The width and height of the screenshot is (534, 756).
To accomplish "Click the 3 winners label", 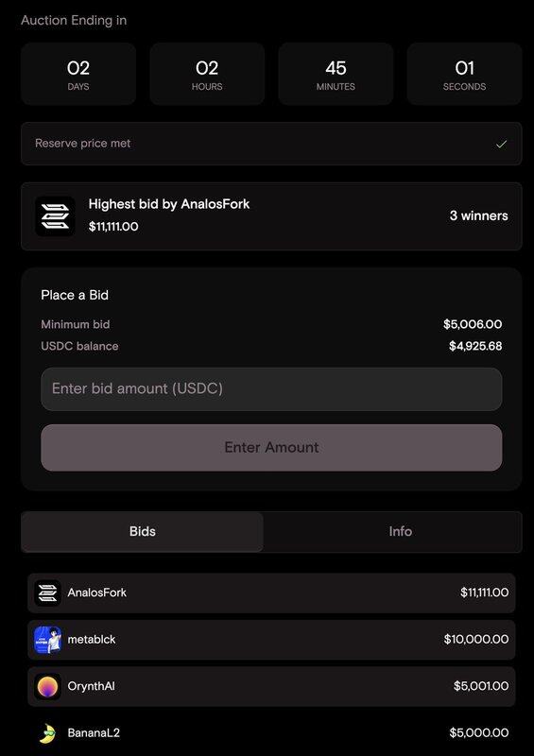I will [478, 215].
